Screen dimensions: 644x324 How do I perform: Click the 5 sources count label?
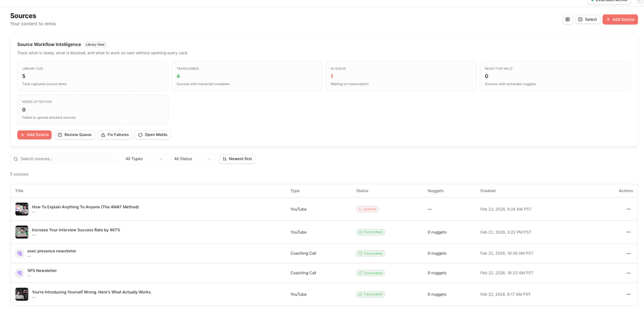(x=19, y=174)
